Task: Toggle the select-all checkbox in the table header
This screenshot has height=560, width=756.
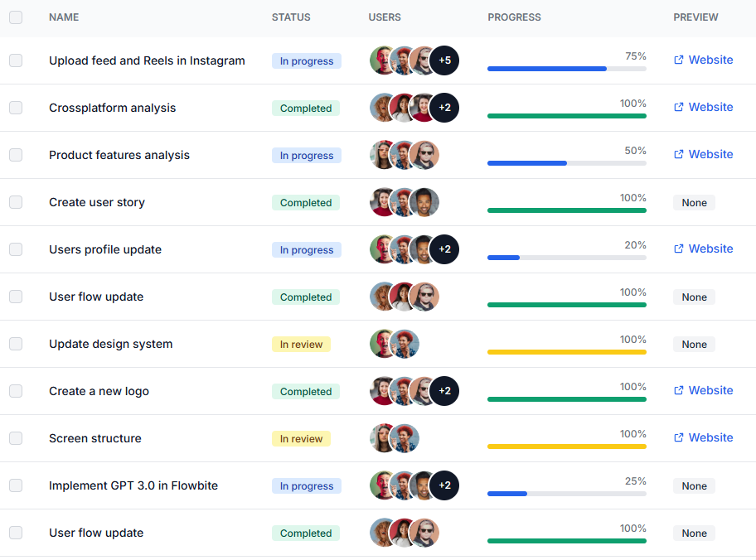Action: pyautogui.click(x=15, y=17)
